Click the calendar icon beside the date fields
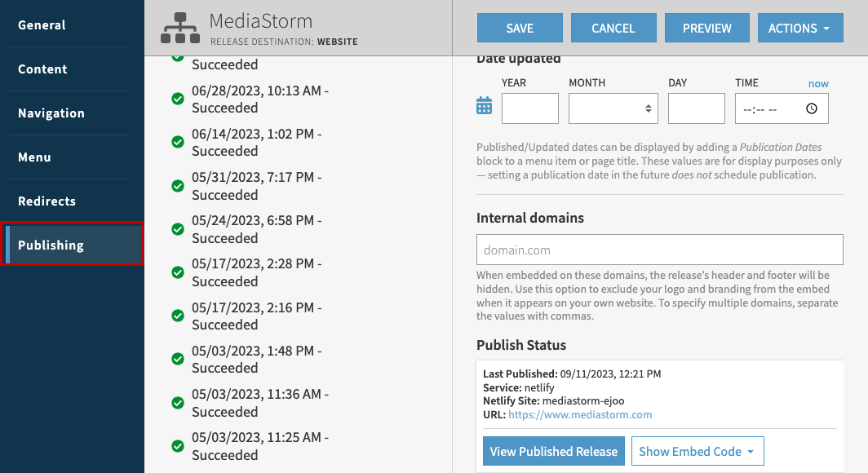Image resolution: width=868 pixels, height=473 pixels. [483, 104]
